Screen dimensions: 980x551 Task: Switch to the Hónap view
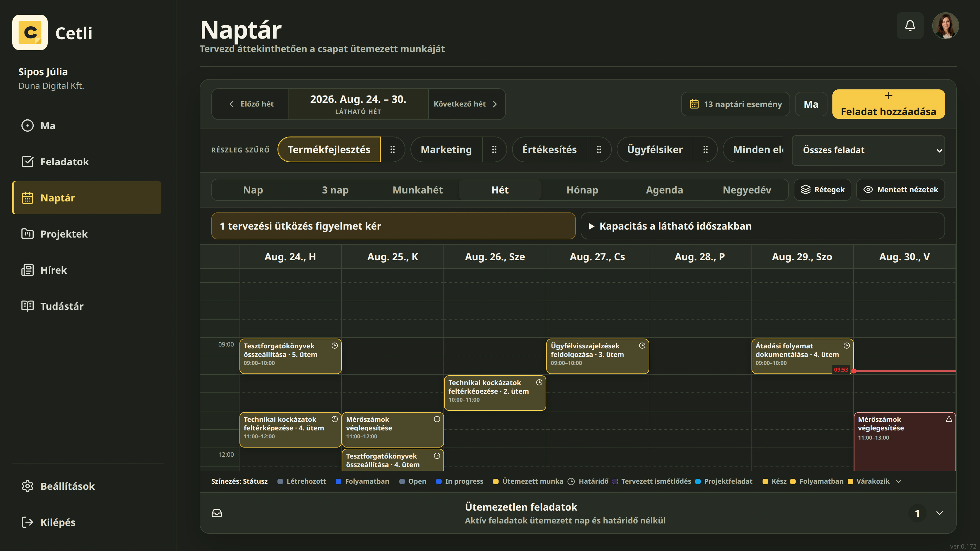[582, 190]
